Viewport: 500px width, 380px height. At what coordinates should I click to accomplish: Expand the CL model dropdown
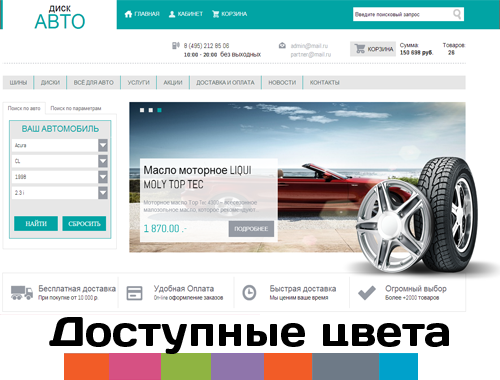[x=103, y=161]
